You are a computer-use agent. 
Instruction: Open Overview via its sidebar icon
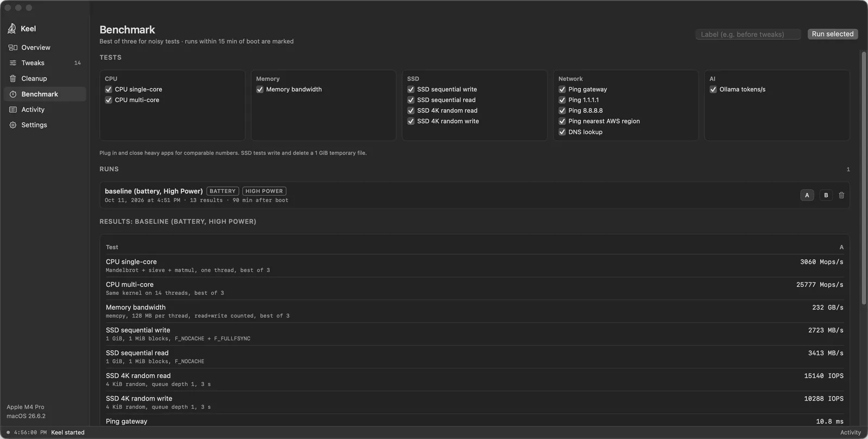(13, 48)
